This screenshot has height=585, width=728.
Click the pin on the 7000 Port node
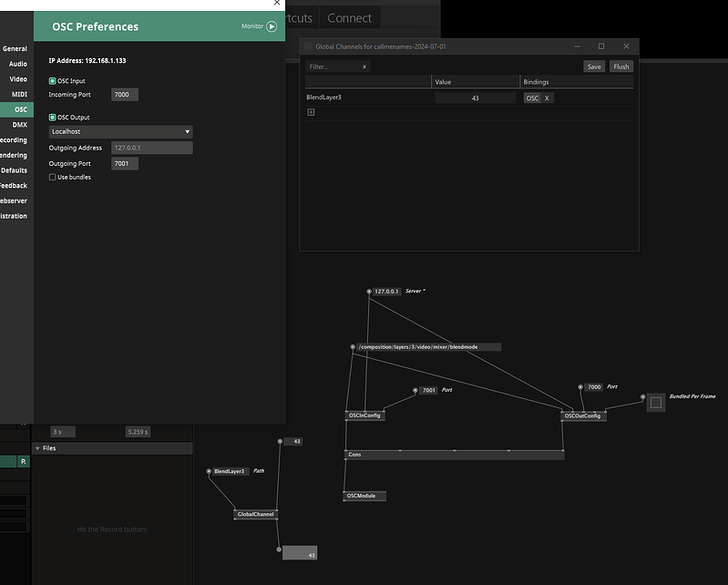pos(580,386)
